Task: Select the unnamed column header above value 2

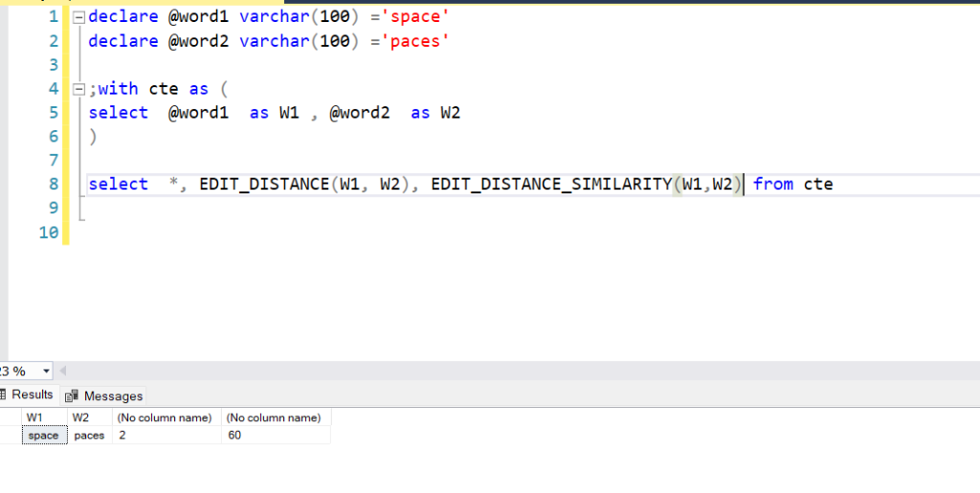Action: (x=167, y=417)
